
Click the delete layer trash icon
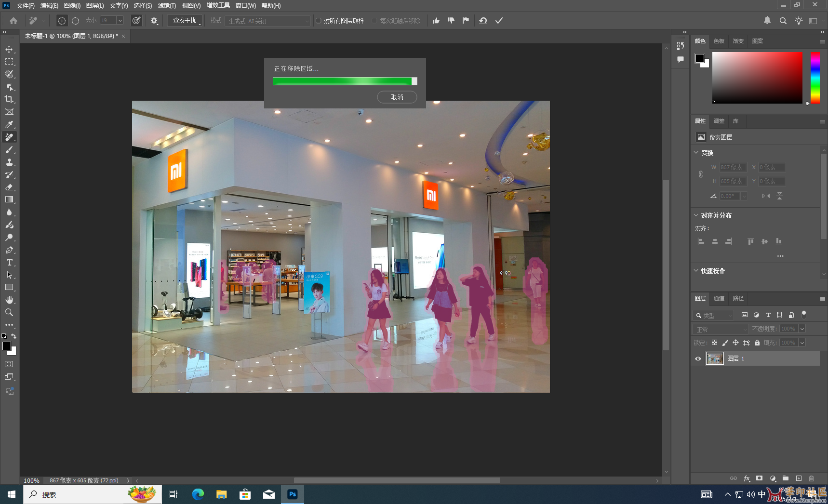812,478
